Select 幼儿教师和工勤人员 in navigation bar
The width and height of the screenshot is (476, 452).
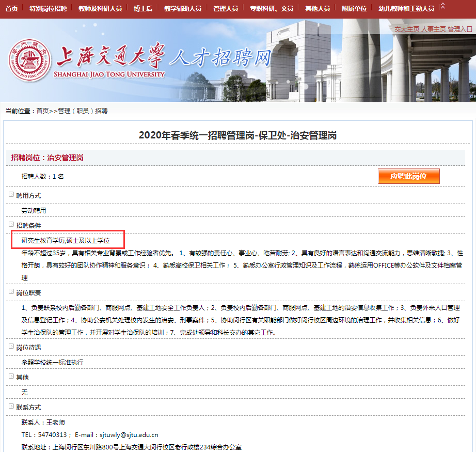click(x=406, y=8)
